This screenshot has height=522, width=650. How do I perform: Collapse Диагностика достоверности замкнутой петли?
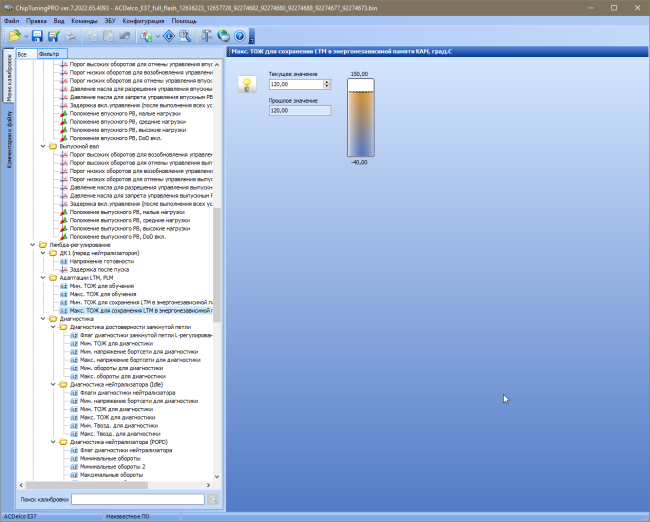pos(53,327)
